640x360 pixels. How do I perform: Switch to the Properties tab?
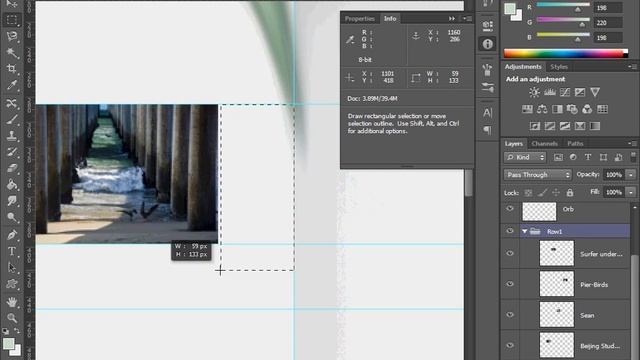[x=359, y=18]
